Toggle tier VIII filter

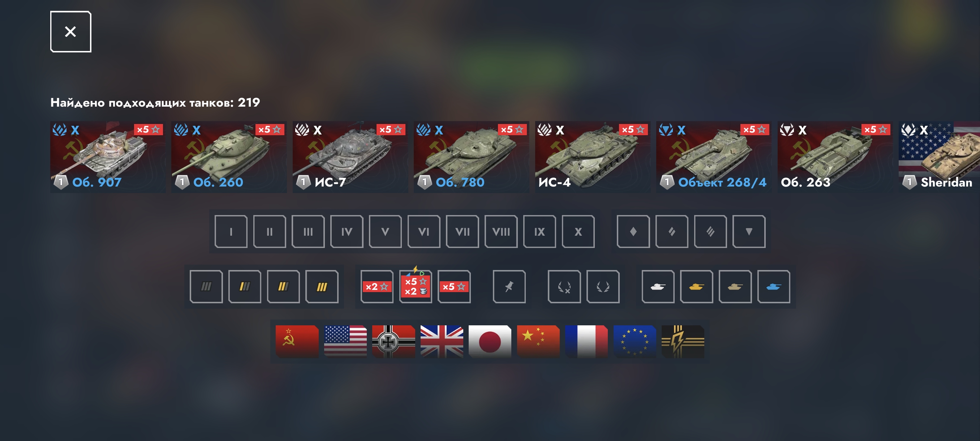(500, 231)
